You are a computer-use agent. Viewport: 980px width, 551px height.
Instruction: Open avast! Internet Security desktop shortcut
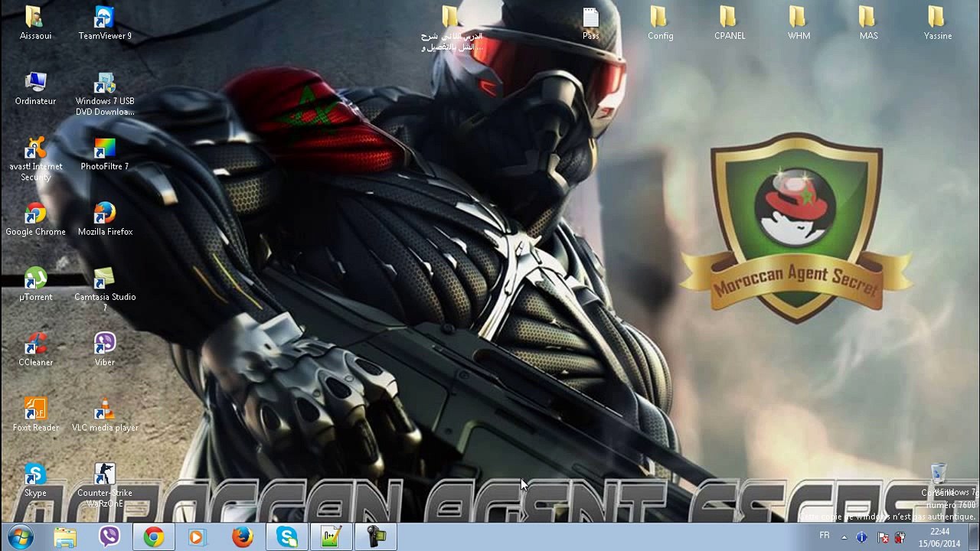point(35,159)
